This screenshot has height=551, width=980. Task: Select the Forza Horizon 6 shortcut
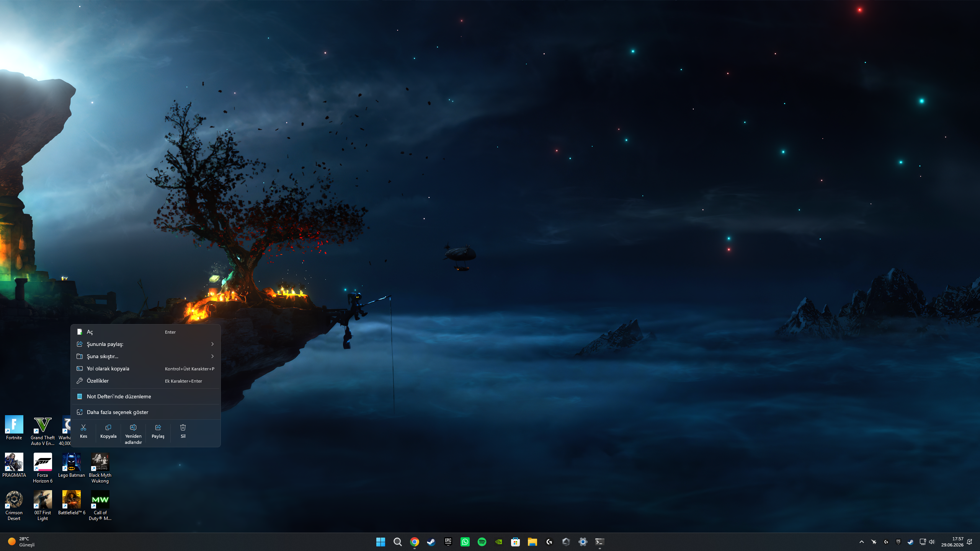click(42, 468)
